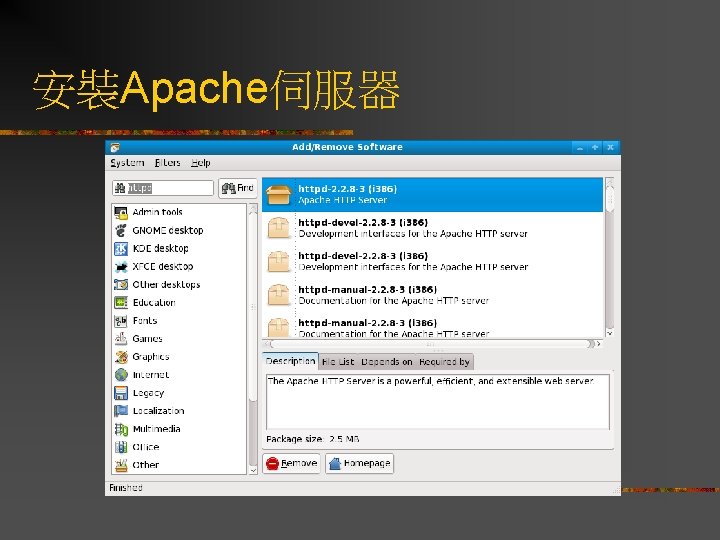This screenshot has height=540, width=720.
Task: Click the Fonts category icon
Action: 121,321
